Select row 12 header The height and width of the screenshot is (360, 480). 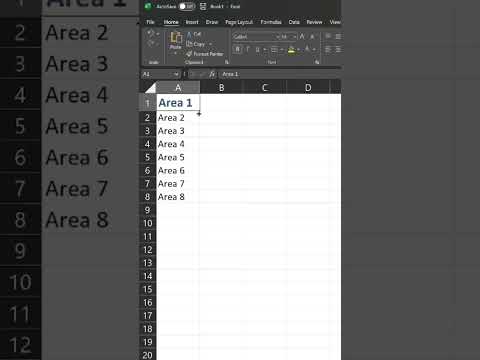(148, 250)
